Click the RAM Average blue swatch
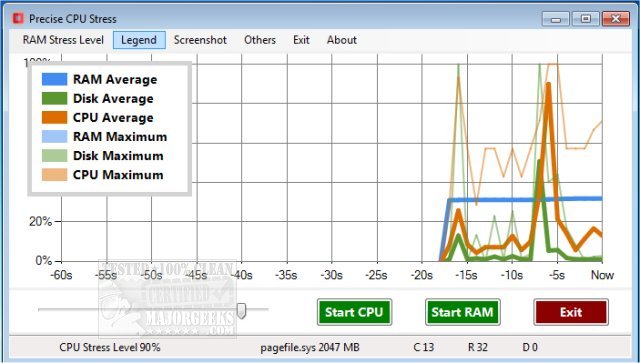 54,79
